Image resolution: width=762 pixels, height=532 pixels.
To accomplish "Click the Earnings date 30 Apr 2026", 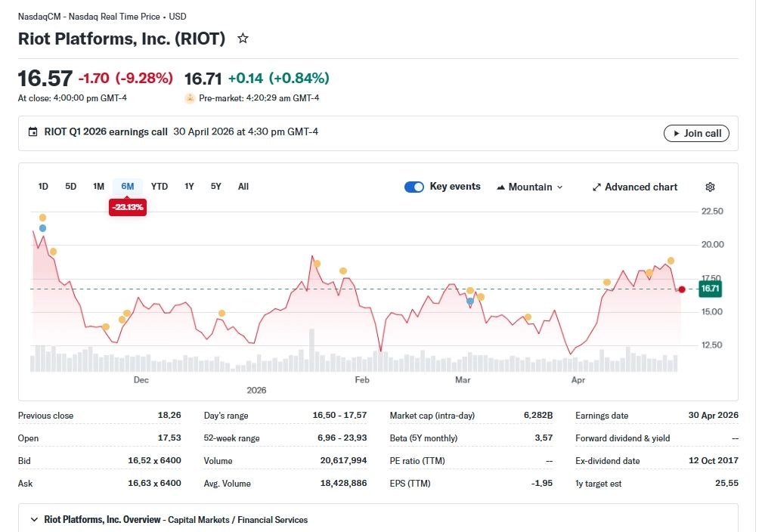I will (x=714, y=416).
